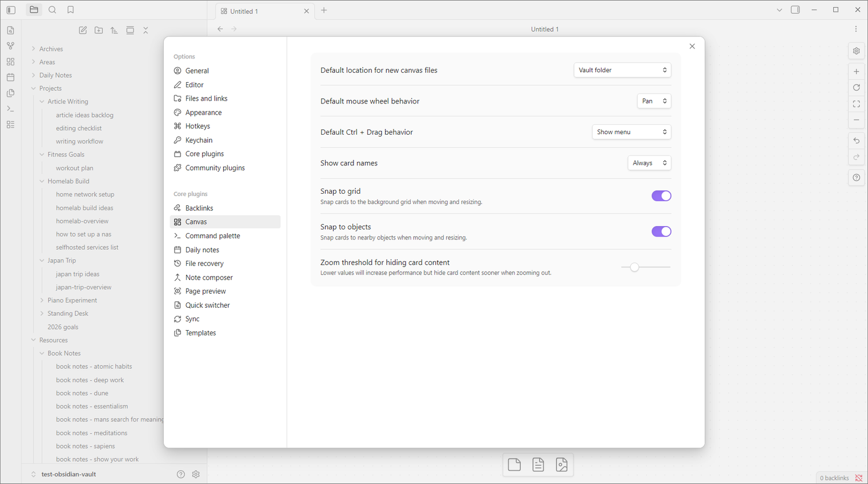868x484 pixels.
Task: Disable Snap to grid toggle
Action: pos(661,196)
